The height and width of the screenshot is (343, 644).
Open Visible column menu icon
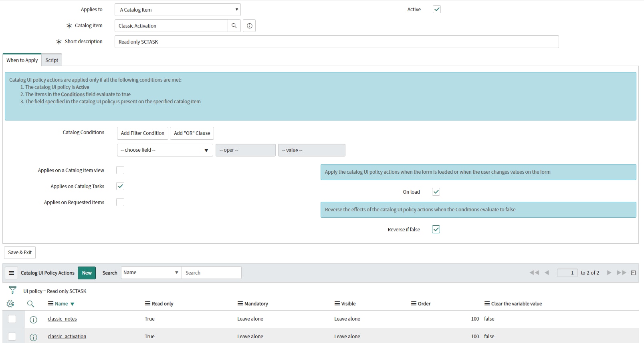[x=337, y=304]
